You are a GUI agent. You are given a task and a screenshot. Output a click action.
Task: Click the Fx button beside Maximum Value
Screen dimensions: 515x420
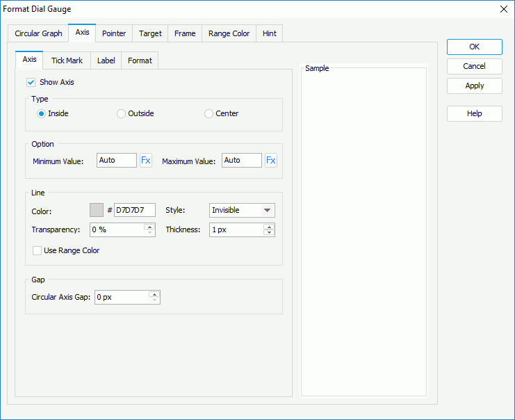point(271,161)
